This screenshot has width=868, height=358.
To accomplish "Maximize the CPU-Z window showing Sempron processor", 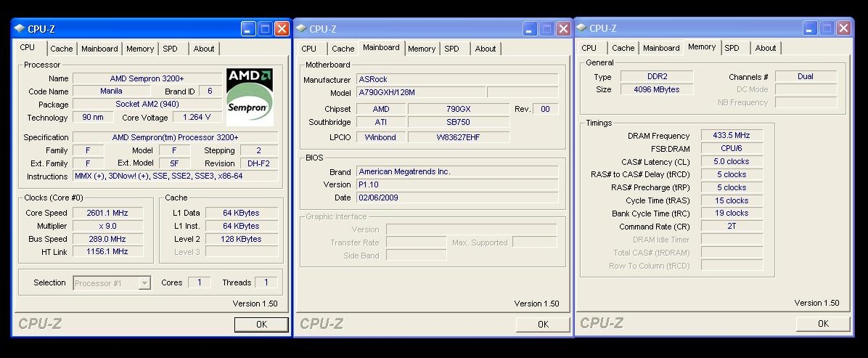I will coord(265,29).
